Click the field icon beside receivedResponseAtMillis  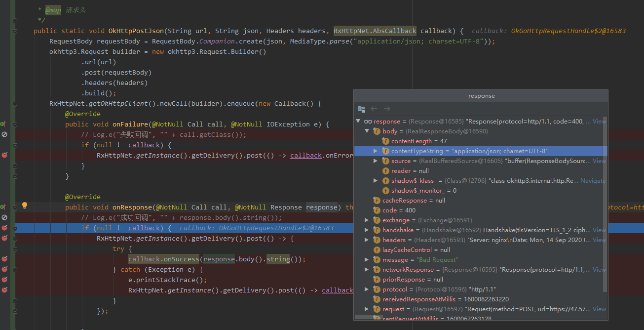[377, 299]
